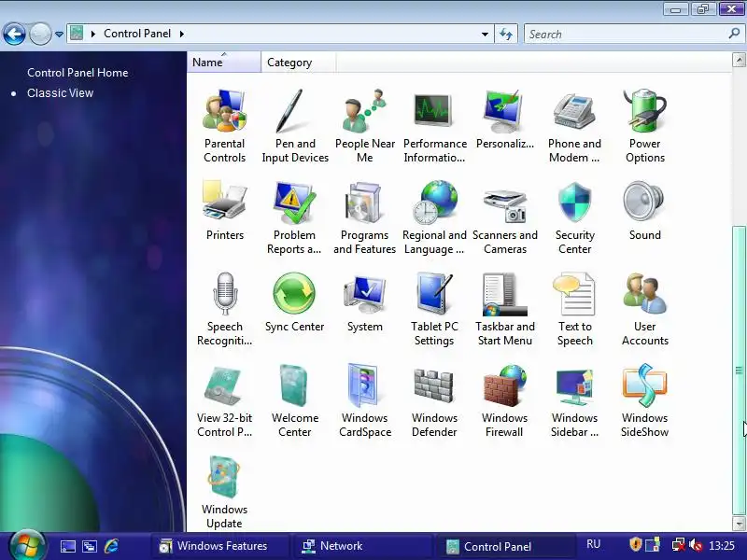This screenshot has height=560, width=747.
Task: Open Problem Reports applet
Action: 294,217
